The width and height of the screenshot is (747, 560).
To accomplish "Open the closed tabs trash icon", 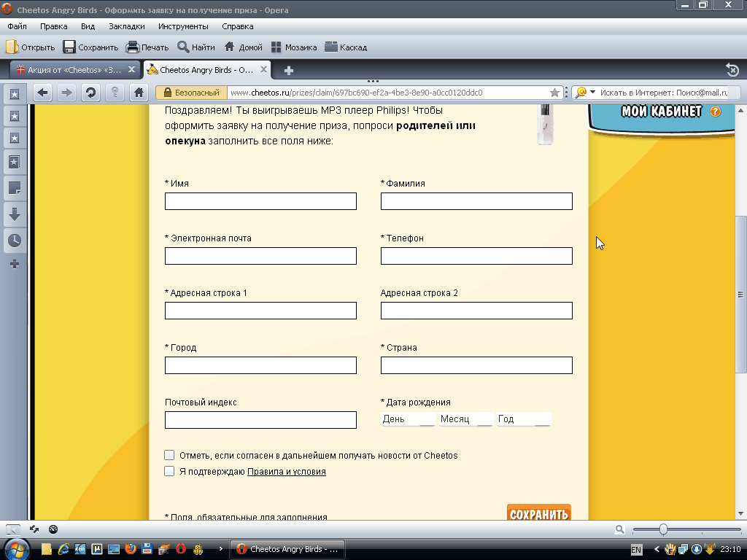I will coord(732,71).
